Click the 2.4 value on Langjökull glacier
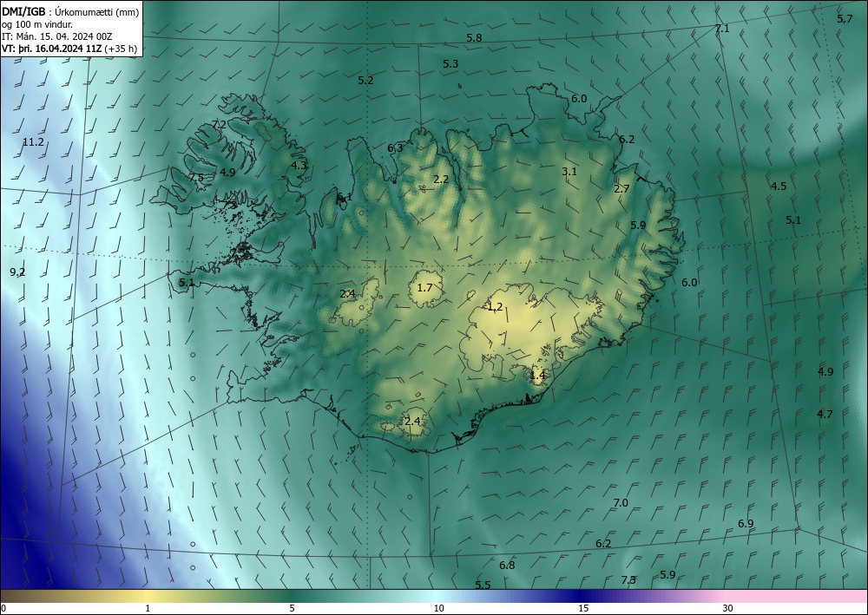This screenshot has width=868, height=615. 347,294
